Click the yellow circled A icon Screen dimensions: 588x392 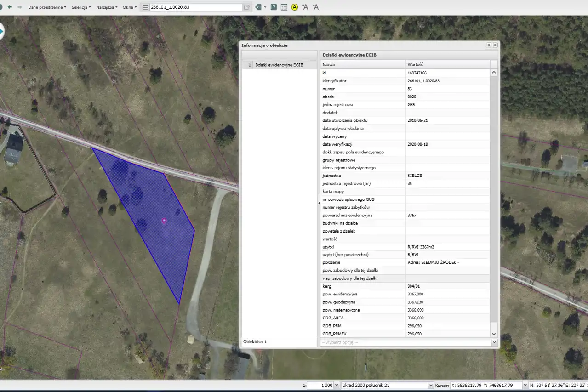click(x=295, y=7)
